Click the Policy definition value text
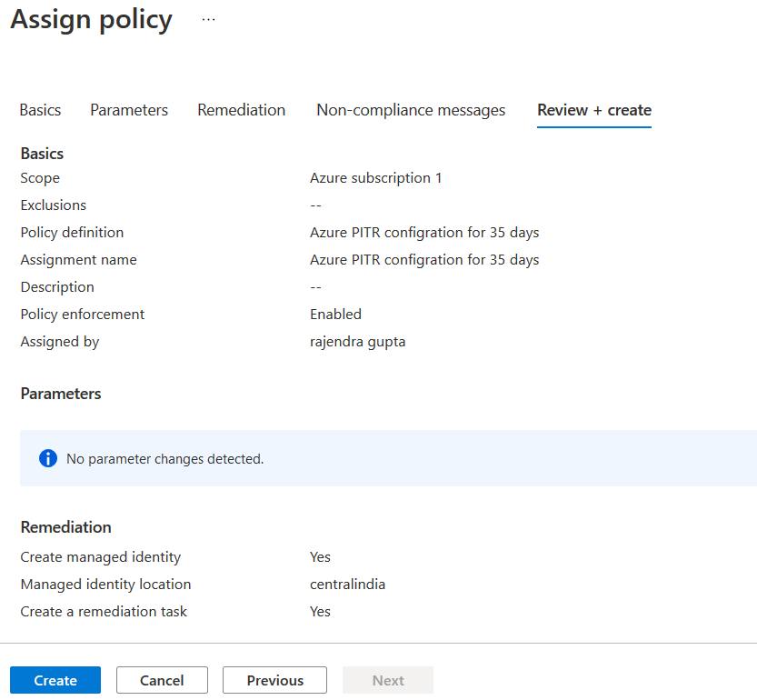 coord(424,233)
